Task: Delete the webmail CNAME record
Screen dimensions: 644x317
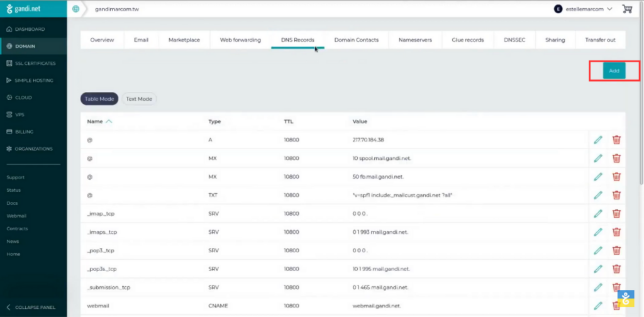Action: (x=616, y=306)
